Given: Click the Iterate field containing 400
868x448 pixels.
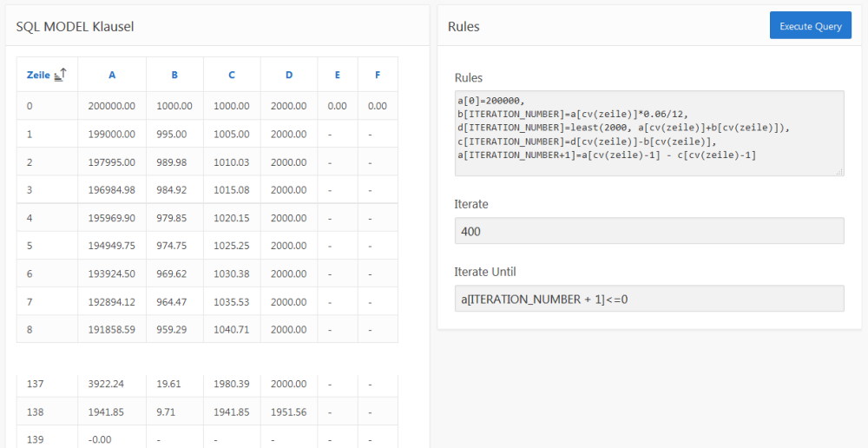Looking at the screenshot, I should (x=649, y=231).
